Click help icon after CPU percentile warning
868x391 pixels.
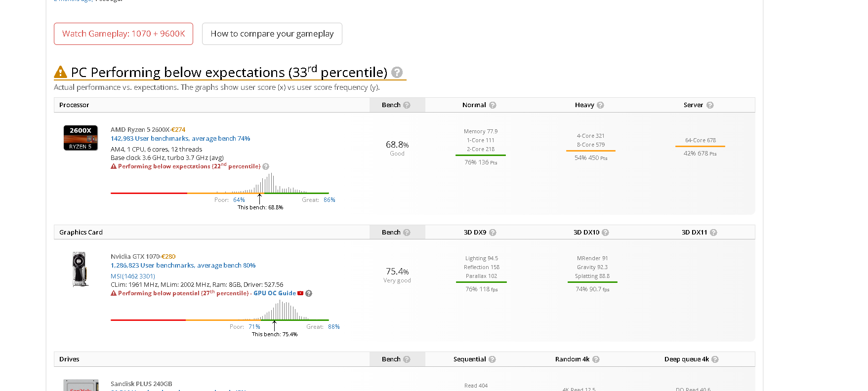266,166
